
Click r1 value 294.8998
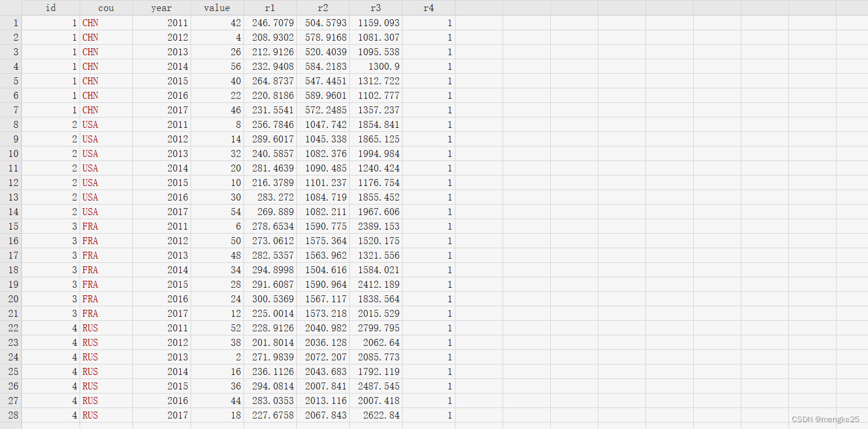point(270,270)
